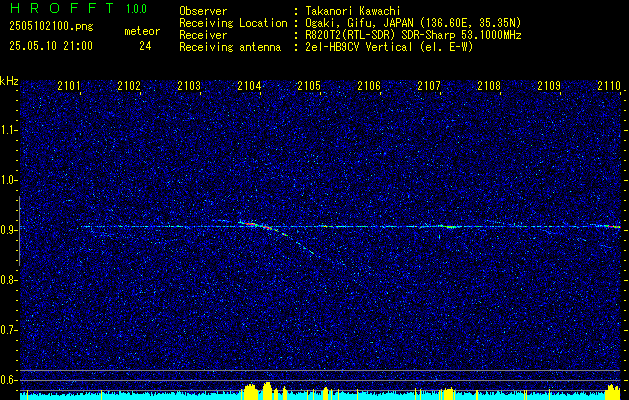Click the date 25.05.10 21:00
This screenshot has width=629, height=400.
point(51,46)
